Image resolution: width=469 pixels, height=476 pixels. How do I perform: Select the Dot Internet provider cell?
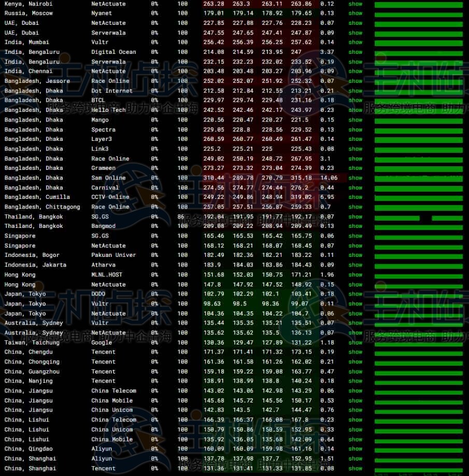(x=112, y=91)
